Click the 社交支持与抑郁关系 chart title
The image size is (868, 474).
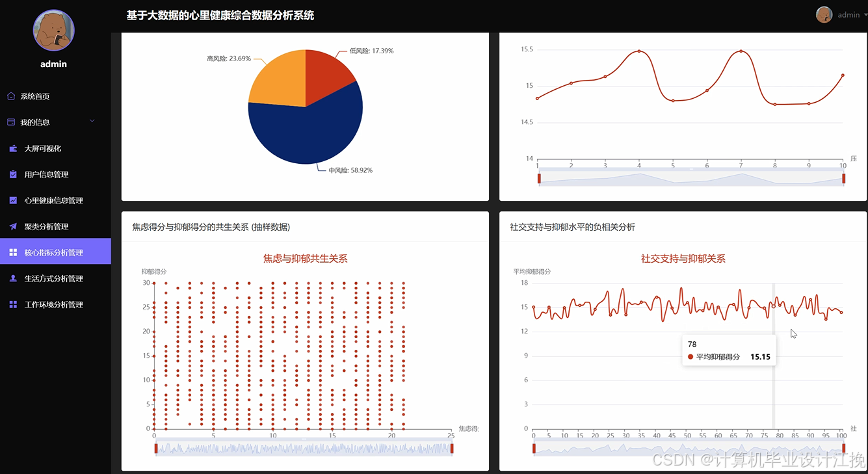click(683, 259)
